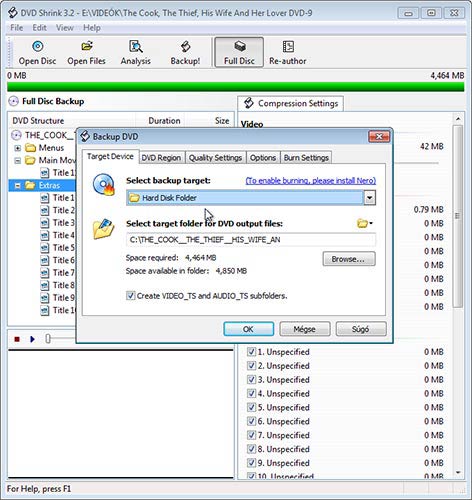
Task: Click the Open Files toolbar icon
Action: pyautogui.click(x=86, y=53)
